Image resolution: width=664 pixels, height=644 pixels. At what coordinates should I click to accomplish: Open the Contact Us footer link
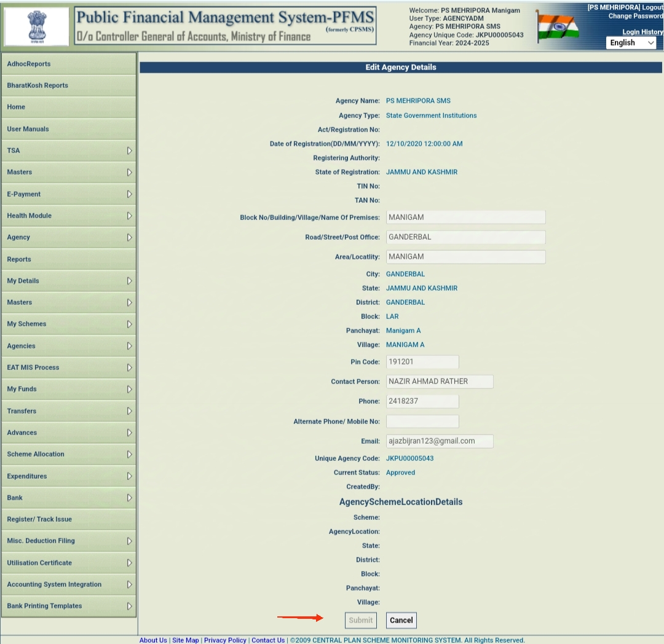point(268,640)
